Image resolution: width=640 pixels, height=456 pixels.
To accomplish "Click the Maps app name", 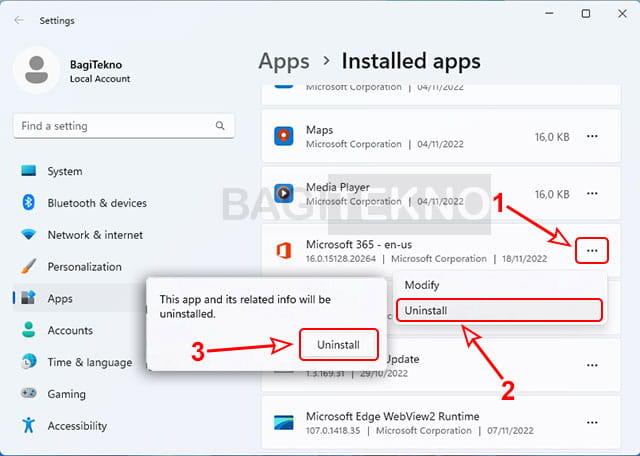I will 319,130.
